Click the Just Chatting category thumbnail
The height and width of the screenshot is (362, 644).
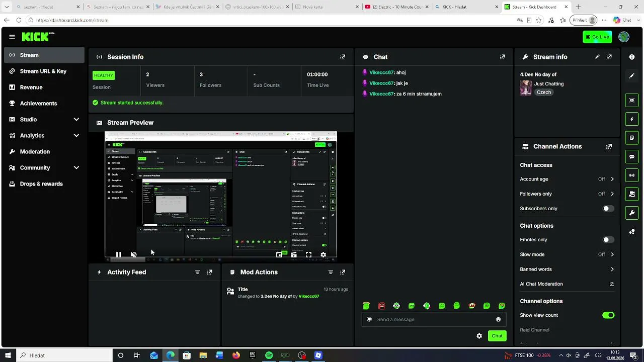click(526, 88)
